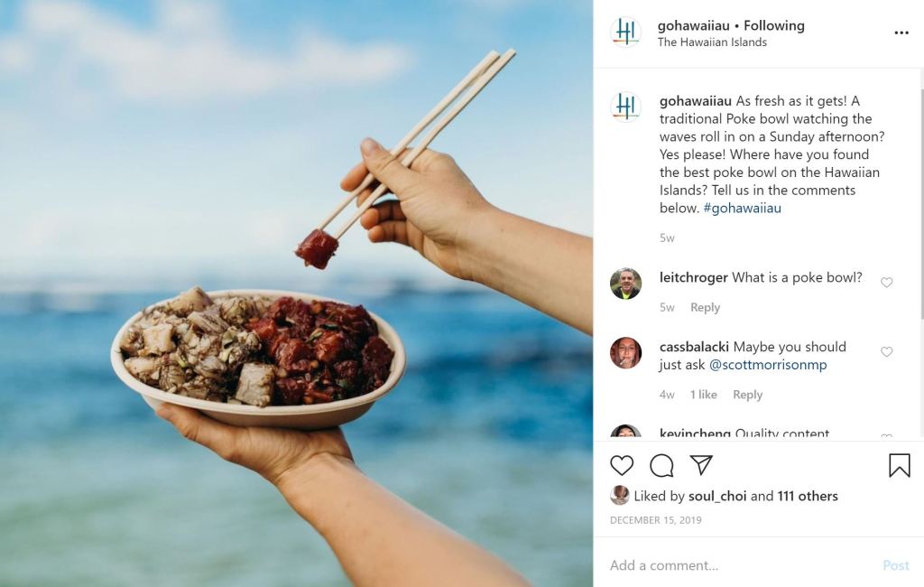Like cassbalacki's comment with small heart
924x587 pixels.
(x=886, y=352)
